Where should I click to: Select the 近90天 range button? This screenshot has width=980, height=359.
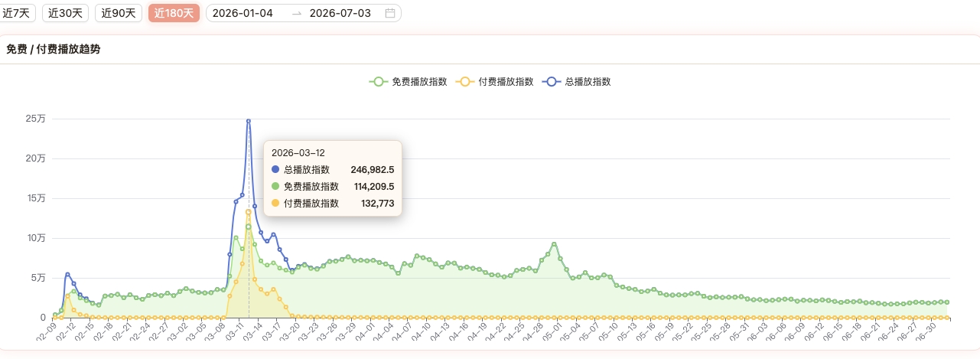(x=119, y=13)
